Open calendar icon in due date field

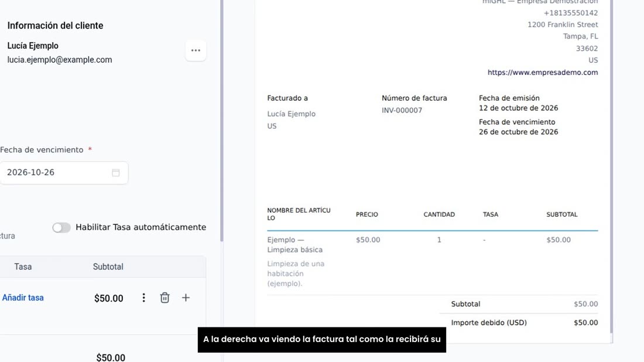coord(116,173)
